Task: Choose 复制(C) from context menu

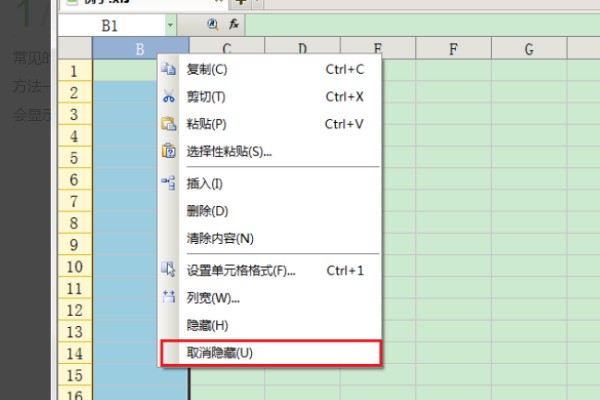Action: tap(270, 70)
